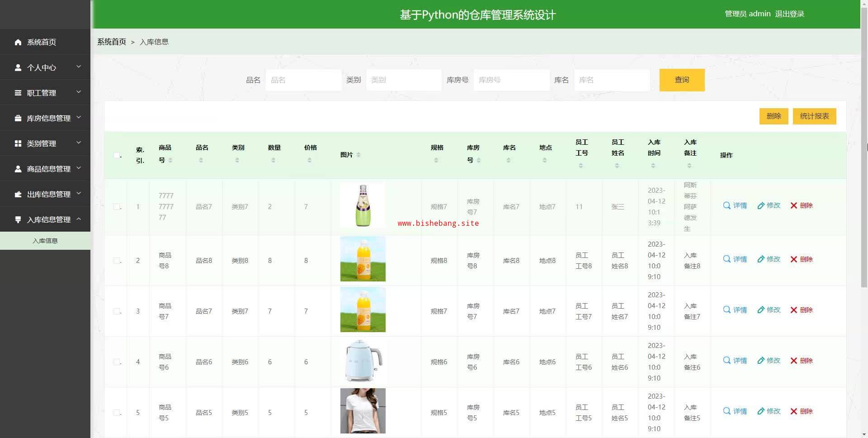
Task: Toggle the select-all checkbox in table header
Action: point(117,155)
